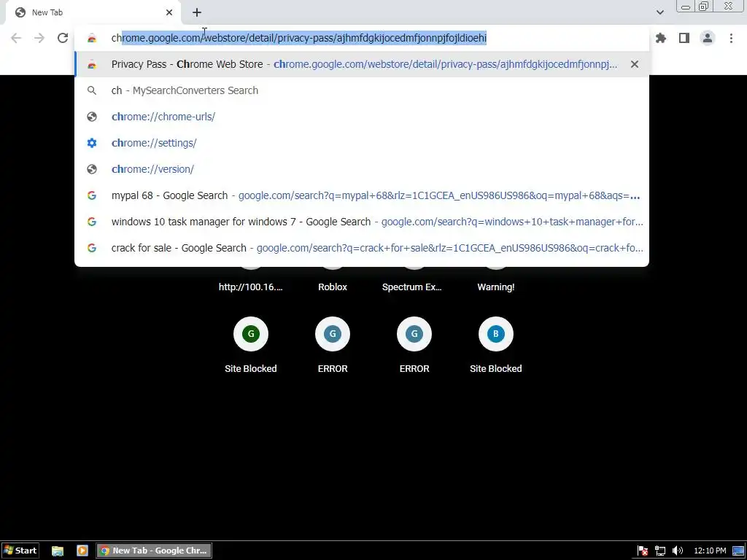The image size is (747, 560).
Task: Open the Extensions puzzle icon
Action: pos(661,38)
